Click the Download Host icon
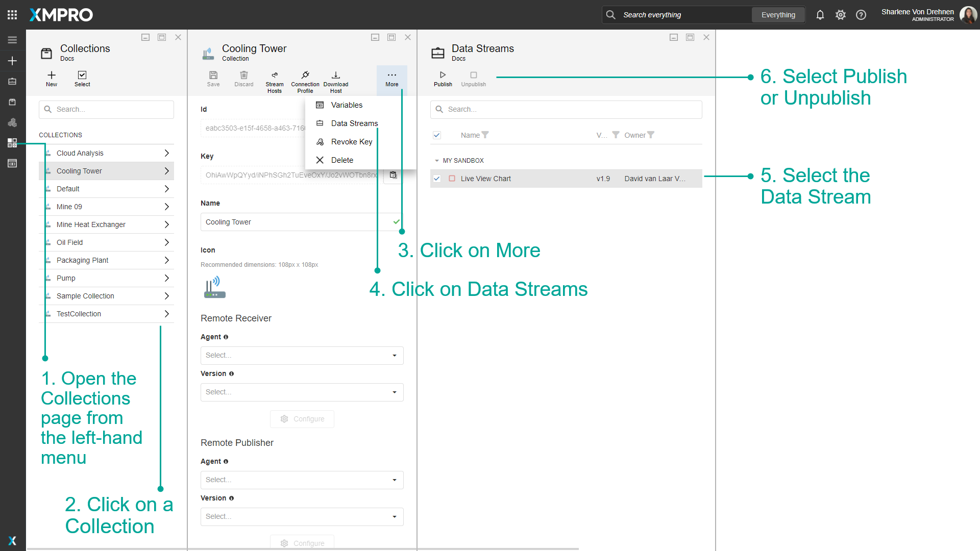The image size is (980, 551). (335, 76)
